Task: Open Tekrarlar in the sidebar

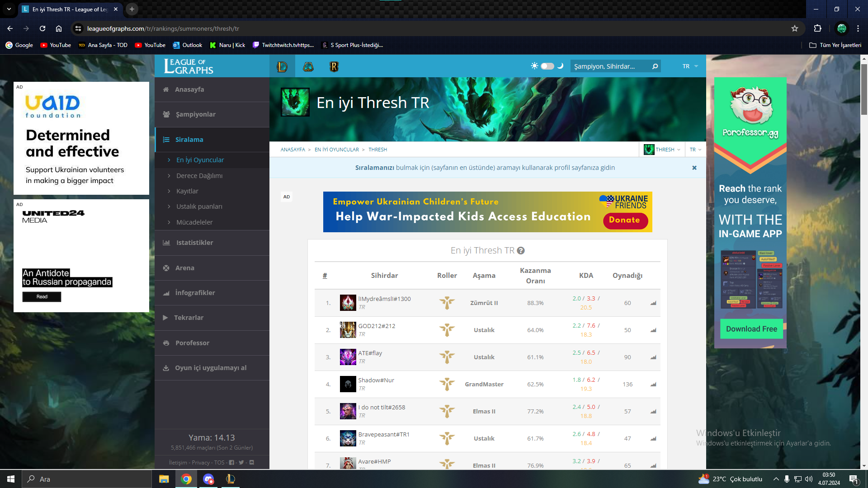Action: (x=212, y=318)
